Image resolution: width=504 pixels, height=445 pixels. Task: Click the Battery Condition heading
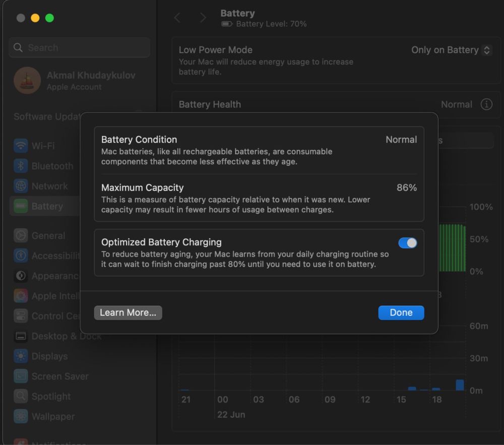point(139,140)
